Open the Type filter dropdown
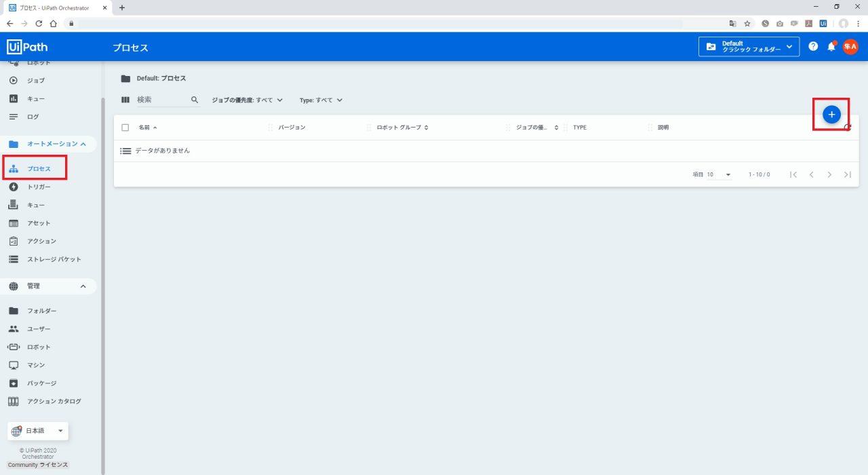The height and width of the screenshot is (475, 868). click(x=321, y=100)
